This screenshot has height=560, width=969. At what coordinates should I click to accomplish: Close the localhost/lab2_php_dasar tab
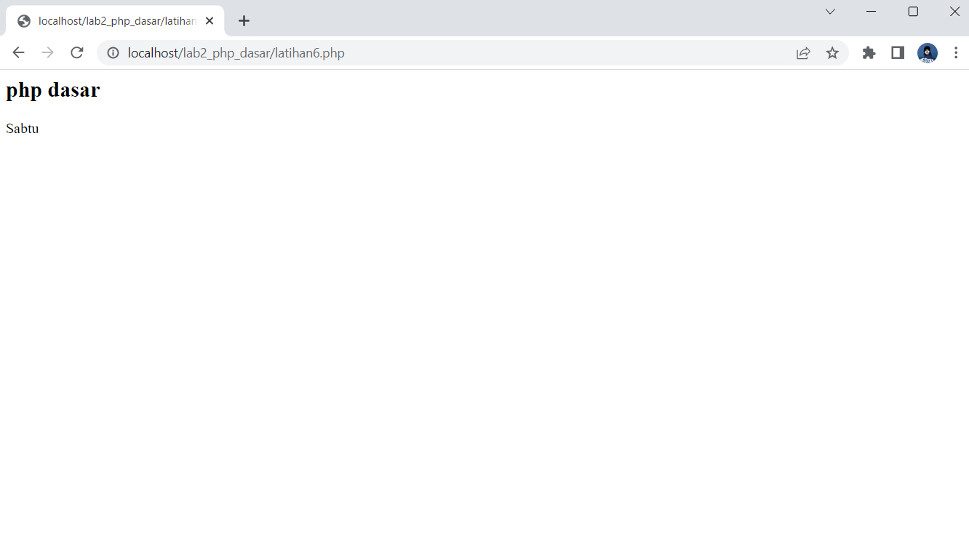click(210, 21)
